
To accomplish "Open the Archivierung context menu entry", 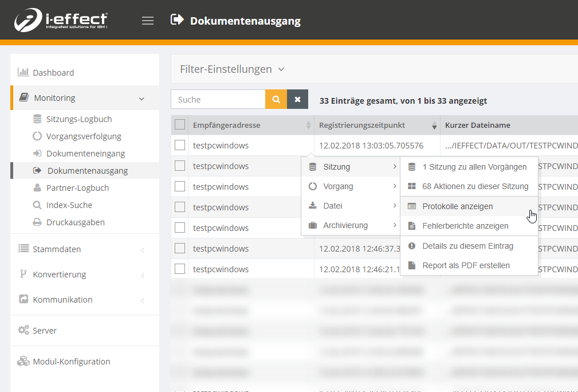I will pos(345,225).
